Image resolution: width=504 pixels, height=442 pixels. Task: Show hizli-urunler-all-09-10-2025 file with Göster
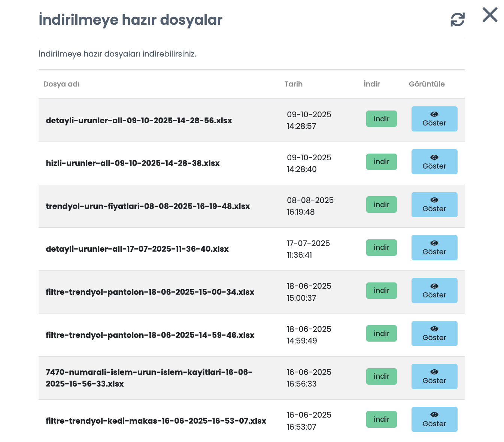[x=434, y=162]
